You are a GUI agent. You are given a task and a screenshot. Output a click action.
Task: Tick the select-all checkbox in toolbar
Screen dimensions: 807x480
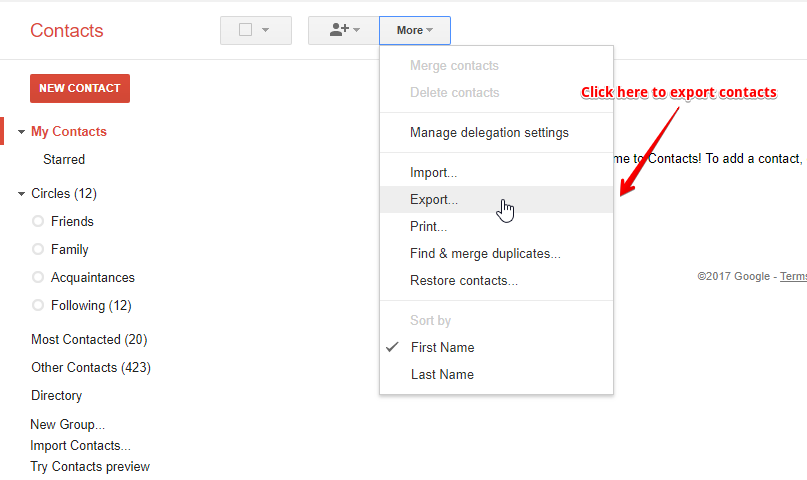click(245, 30)
